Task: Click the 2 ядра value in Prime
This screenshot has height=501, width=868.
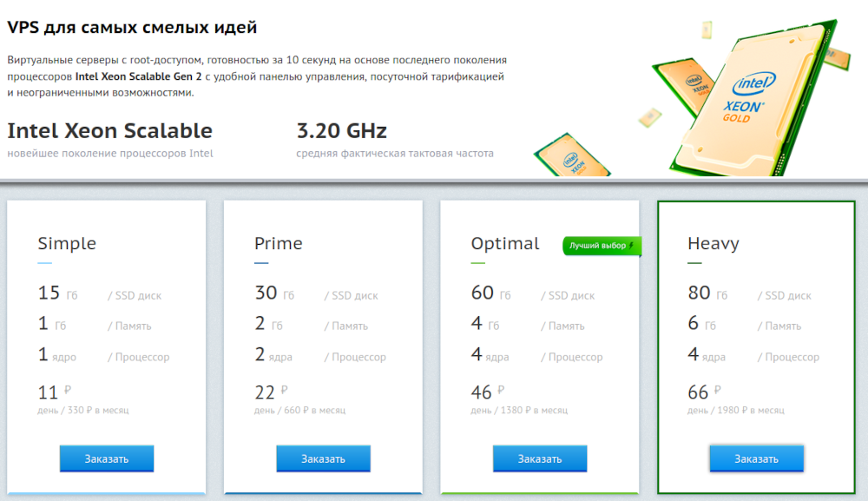Action: 273,354
